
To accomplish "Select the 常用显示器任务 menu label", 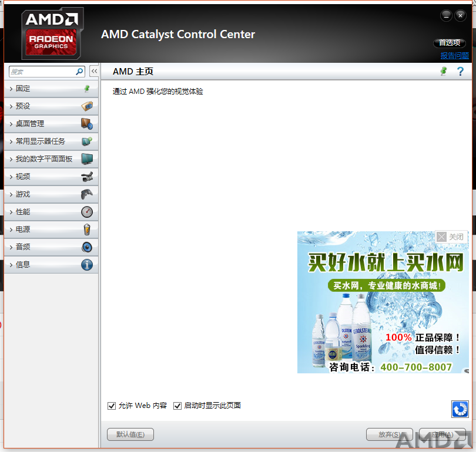I will 41,141.
